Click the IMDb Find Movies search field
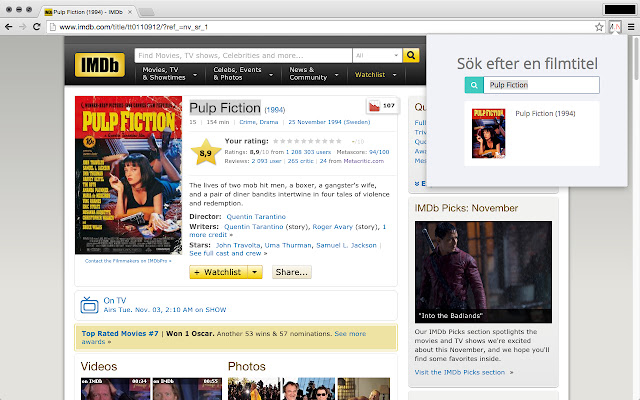640x400 pixels. coord(243,55)
